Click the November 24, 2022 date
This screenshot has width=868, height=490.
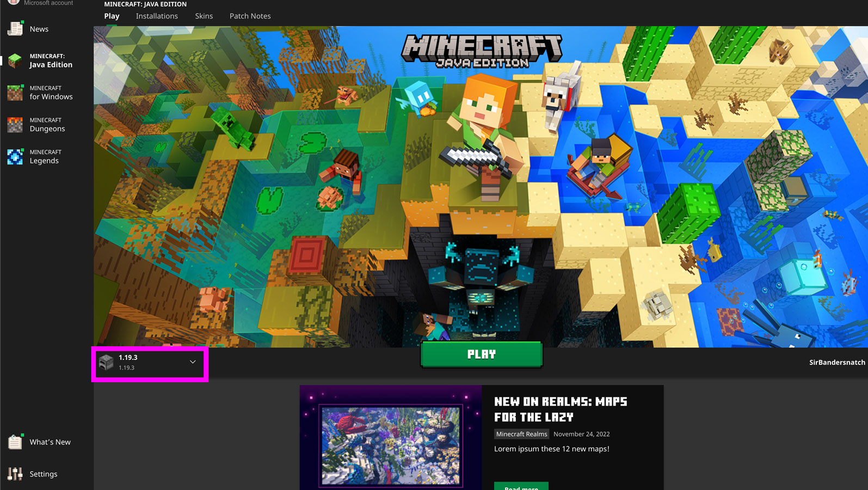point(582,434)
